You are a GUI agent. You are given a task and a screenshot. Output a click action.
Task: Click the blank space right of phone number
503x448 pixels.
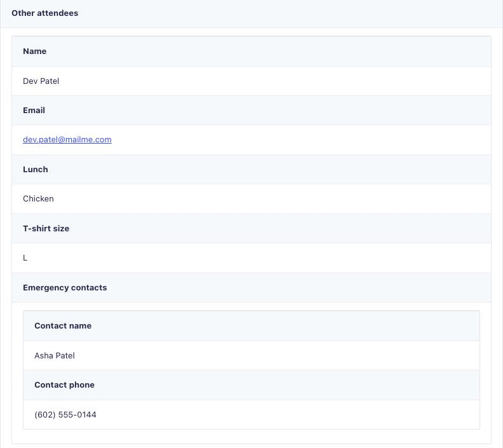(287, 414)
